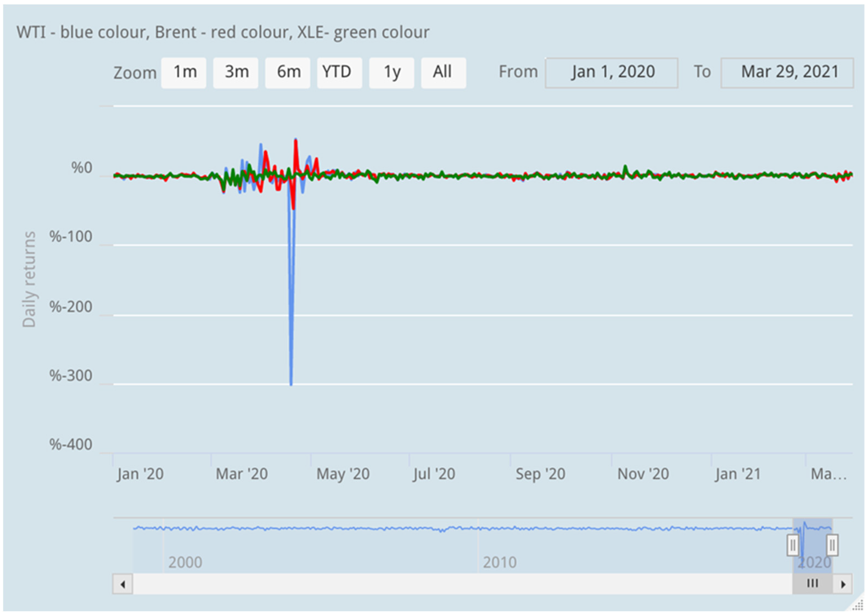Choose the YTD zoom option

[x=340, y=72]
